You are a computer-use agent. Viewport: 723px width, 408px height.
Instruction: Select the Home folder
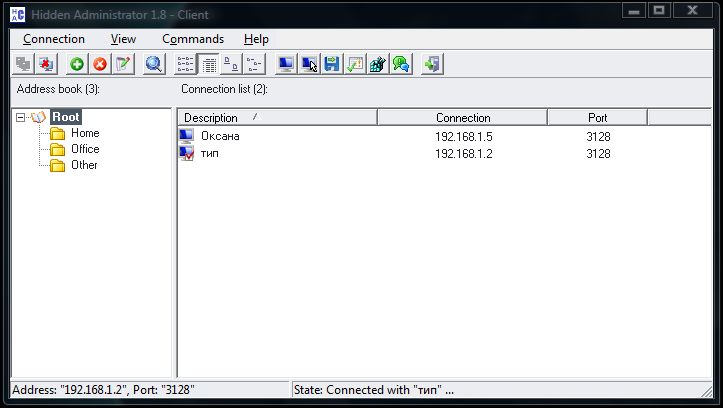pos(85,133)
